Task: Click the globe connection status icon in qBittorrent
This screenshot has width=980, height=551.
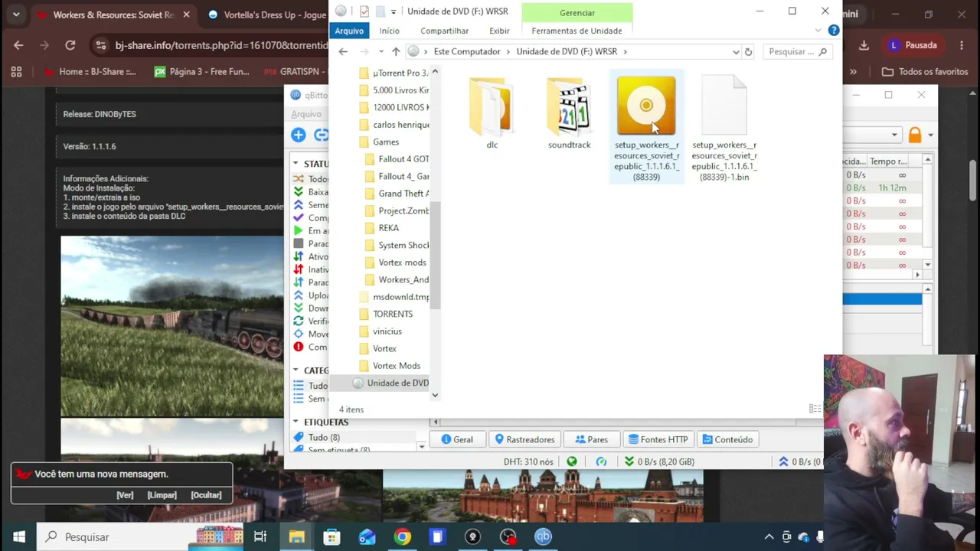Action: (x=572, y=461)
